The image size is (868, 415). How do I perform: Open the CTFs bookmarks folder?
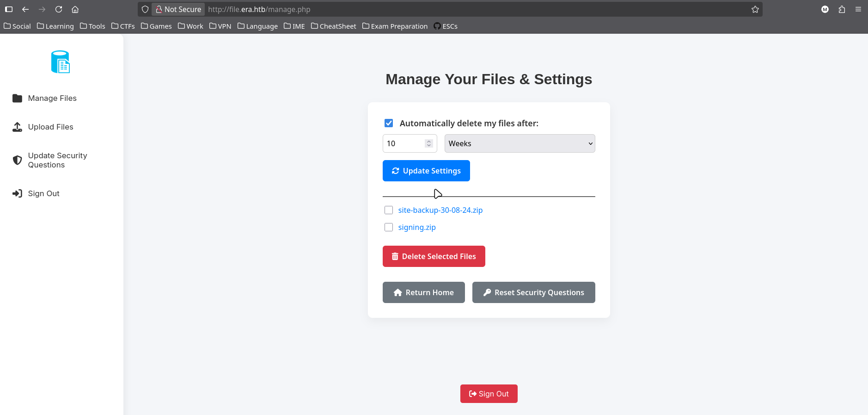tap(123, 26)
